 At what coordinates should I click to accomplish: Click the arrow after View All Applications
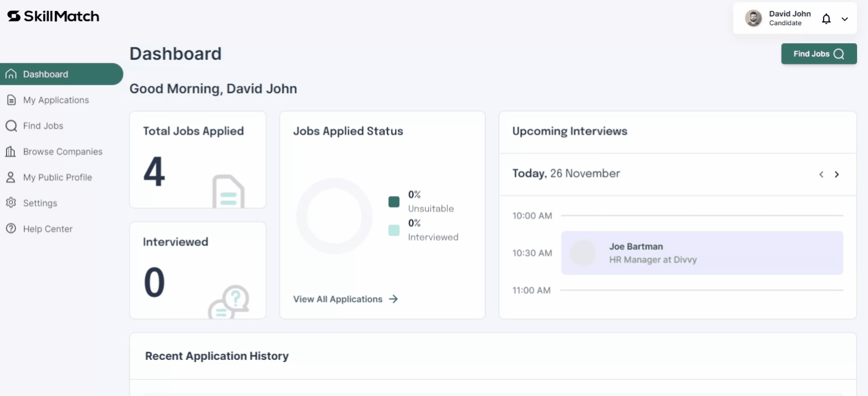click(x=393, y=299)
